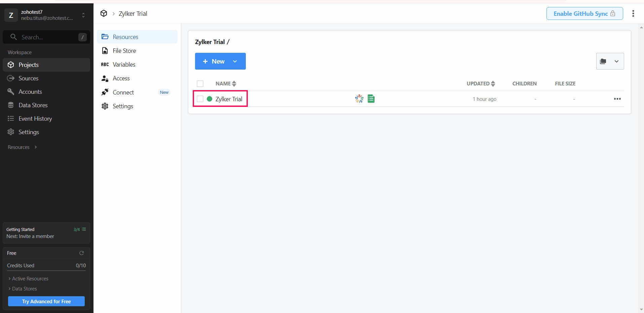
Task: Expand Data Stores usage section under Credits Used
Action: (23, 289)
